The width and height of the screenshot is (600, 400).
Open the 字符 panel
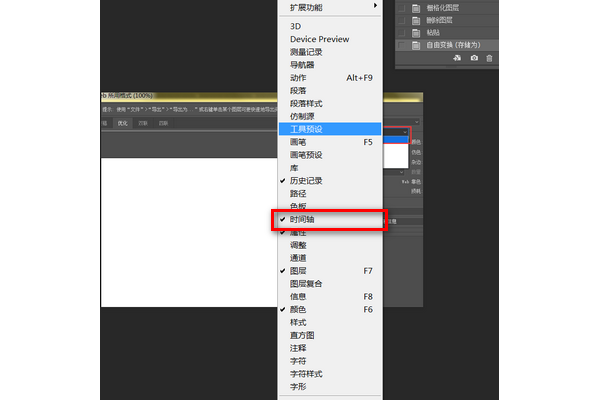point(330,361)
